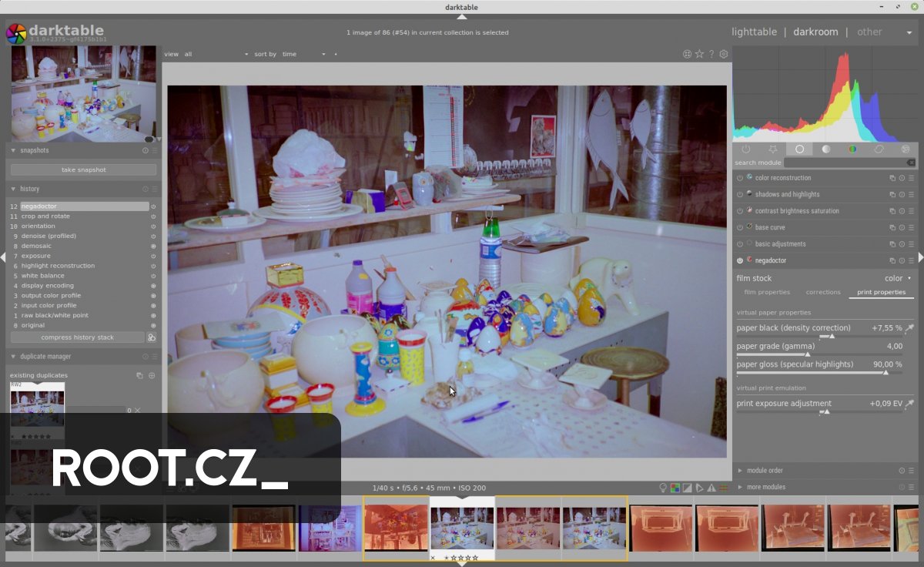Create style from history stack

tap(152, 337)
